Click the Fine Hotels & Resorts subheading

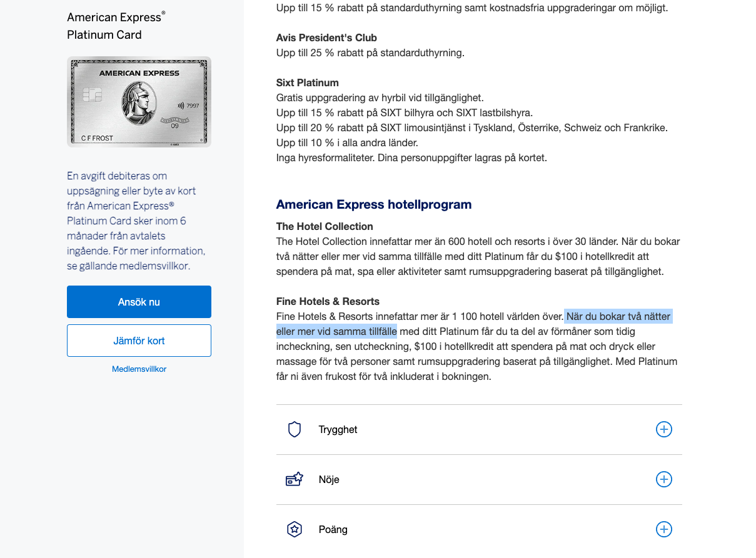327,301
